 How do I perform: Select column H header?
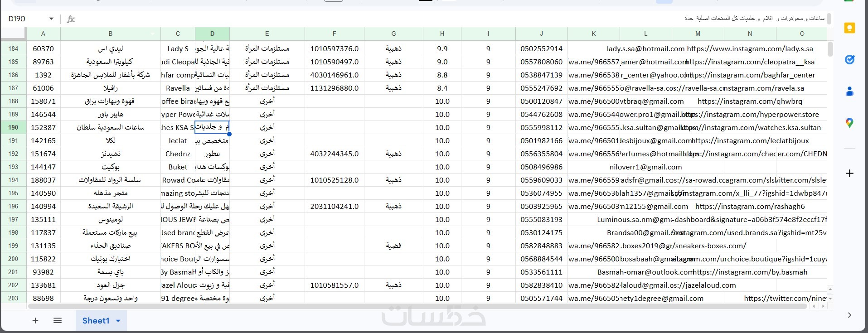pos(442,34)
